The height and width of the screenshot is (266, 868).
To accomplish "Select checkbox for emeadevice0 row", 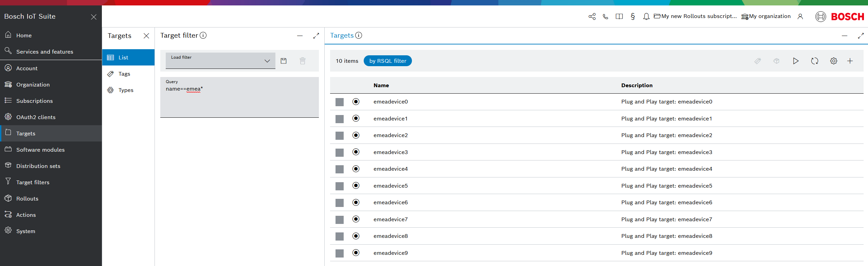I will click(x=340, y=102).
